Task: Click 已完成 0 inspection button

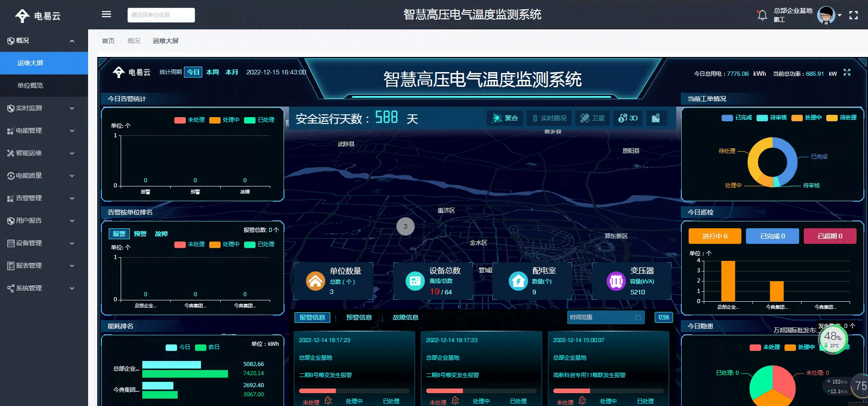Action: (773, 236)
